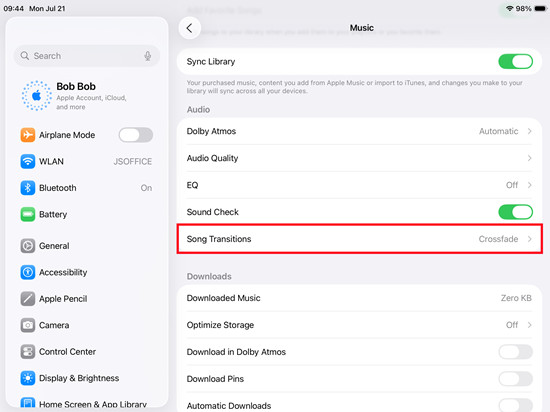The height and width of the screenshot is (412, 550).
Task: Disable the Sync Library switch
Action: click(x=516, y=62)
